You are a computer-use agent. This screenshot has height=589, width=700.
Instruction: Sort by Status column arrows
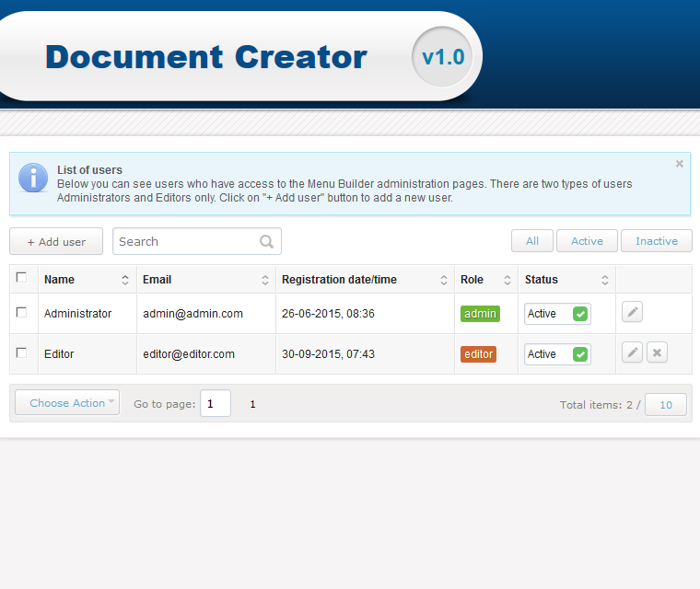coord(605,280)
